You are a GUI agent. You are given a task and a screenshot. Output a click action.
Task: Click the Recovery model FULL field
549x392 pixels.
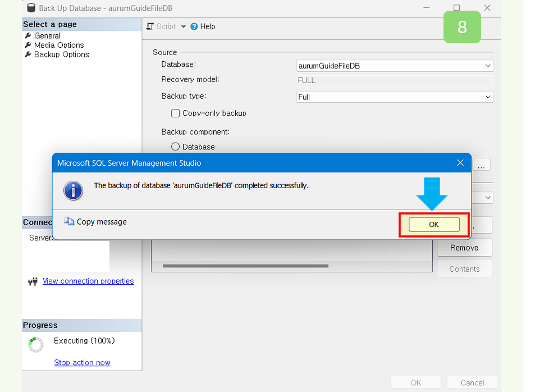coord(395,80)
